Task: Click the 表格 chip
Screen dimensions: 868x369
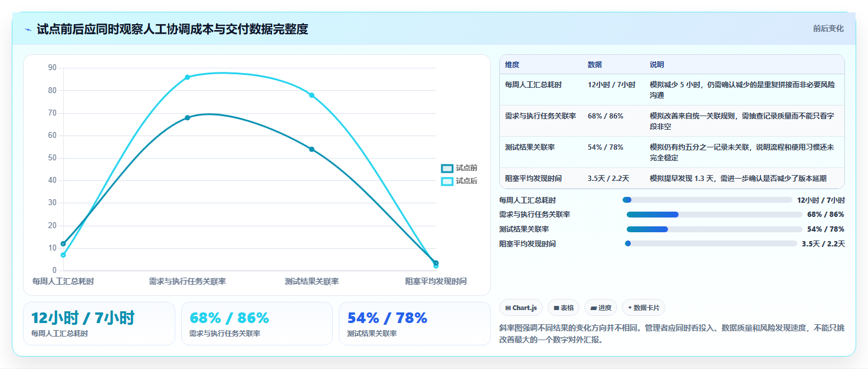Action: (x=564, y=308)
